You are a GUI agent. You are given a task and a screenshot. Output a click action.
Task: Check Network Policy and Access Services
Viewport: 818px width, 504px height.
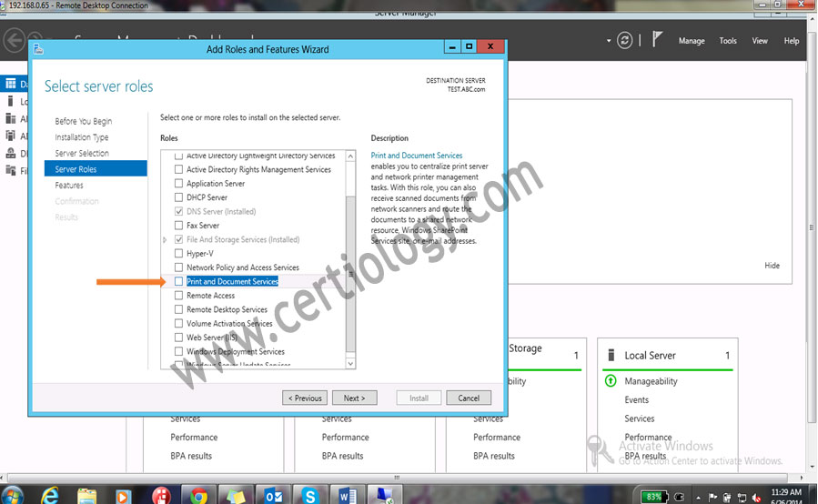[178, 267]
